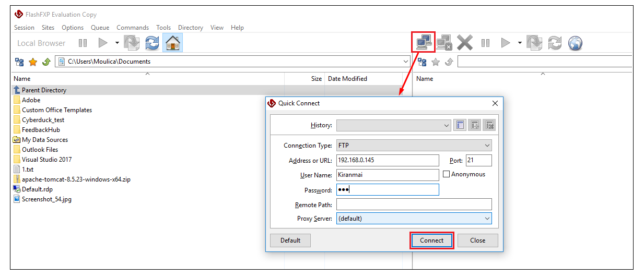The width and height of the screenshot is (644, 277).
Task: Click the User Name field containing Kiranmai
Action: click(x=388, y=175)
